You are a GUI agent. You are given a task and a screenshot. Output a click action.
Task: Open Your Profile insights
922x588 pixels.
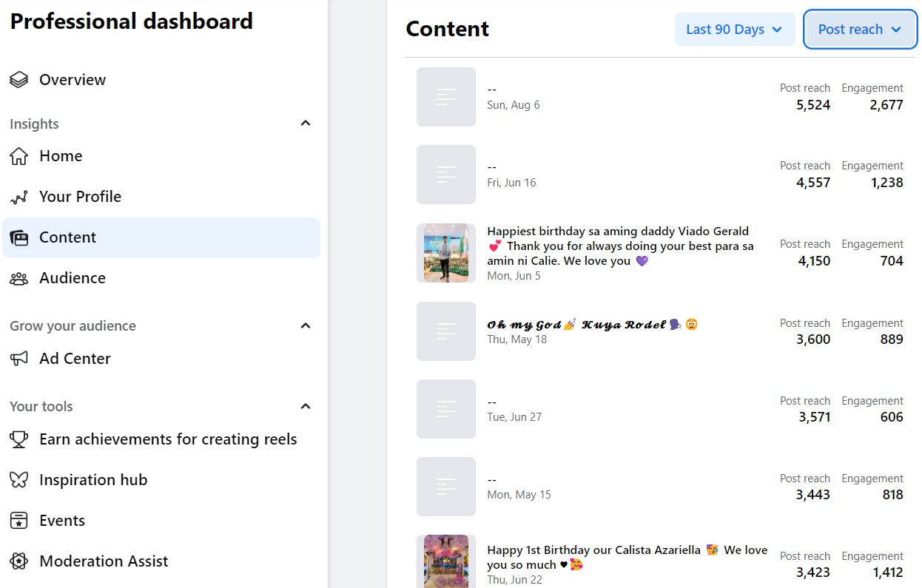pyautogui.click(x=161, y=197)
